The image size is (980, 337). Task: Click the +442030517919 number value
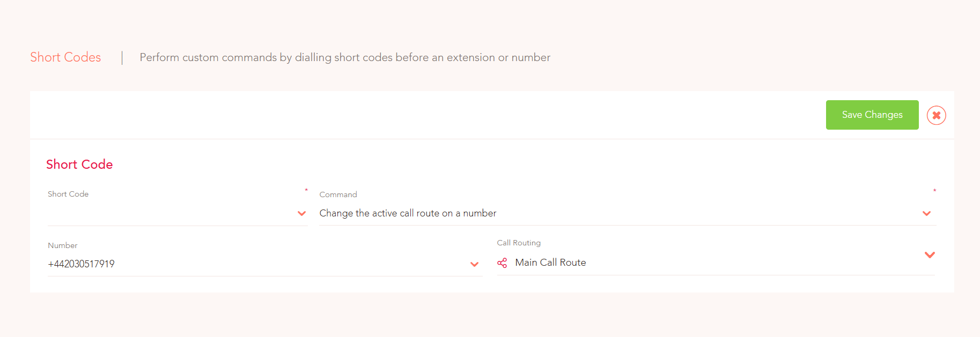pos(81,264)
